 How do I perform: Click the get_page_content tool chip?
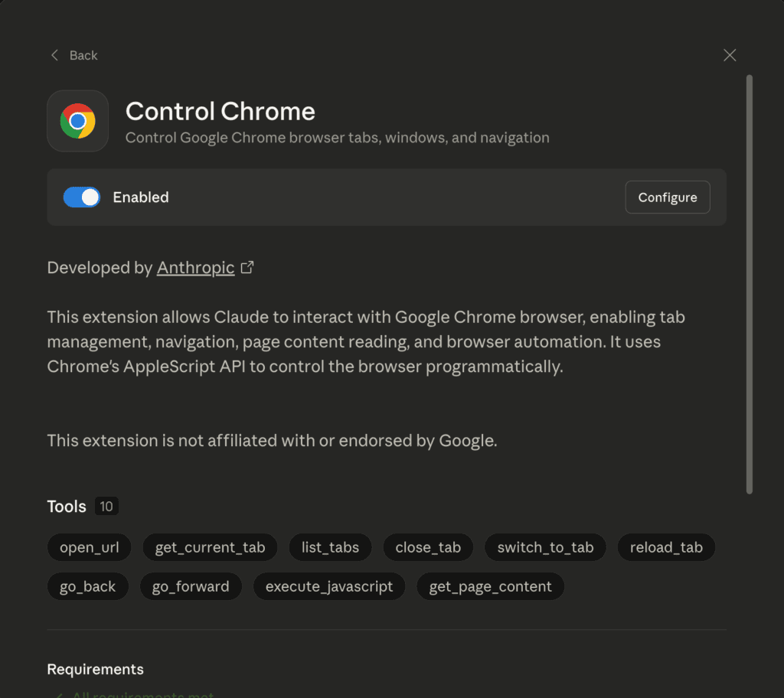pyautogui.click(x=490, y=587)
